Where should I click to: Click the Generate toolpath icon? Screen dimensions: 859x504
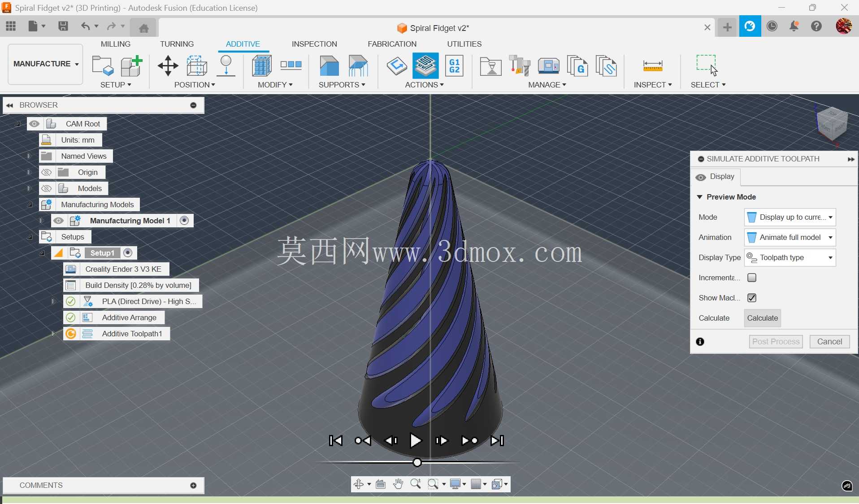[397, 65]
